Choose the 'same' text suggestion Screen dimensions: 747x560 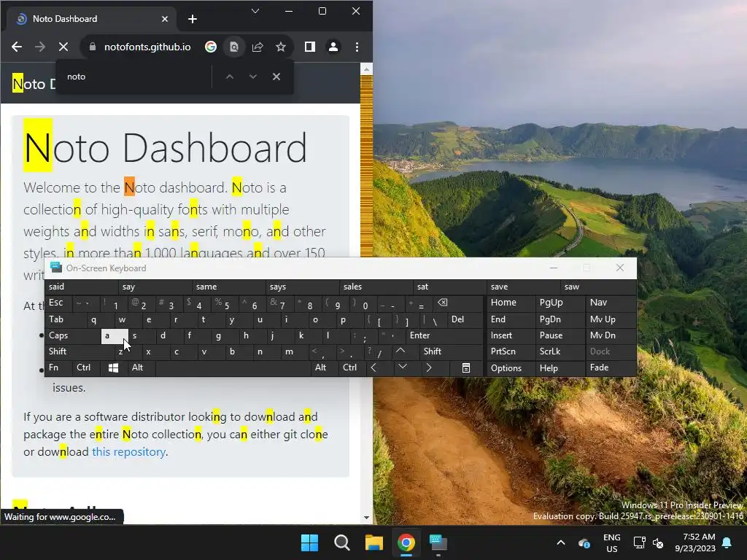pyautogui.click(x=228, y=287)
